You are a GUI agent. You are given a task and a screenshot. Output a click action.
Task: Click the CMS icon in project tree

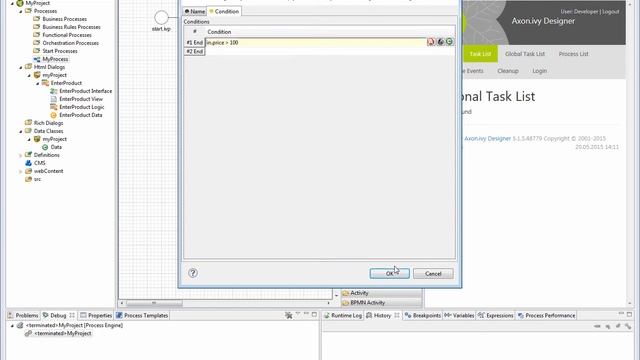pyautogui.click(x=28, y=163)
